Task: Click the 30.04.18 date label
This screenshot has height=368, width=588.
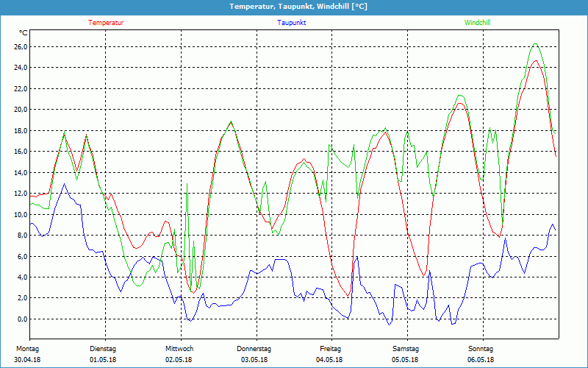Action: (x=27, y=360)
